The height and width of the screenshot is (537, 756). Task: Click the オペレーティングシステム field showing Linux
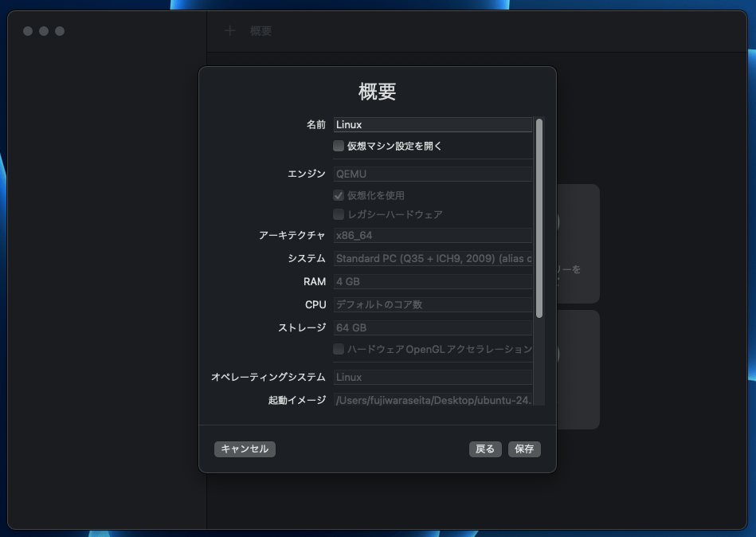(433, 377)
